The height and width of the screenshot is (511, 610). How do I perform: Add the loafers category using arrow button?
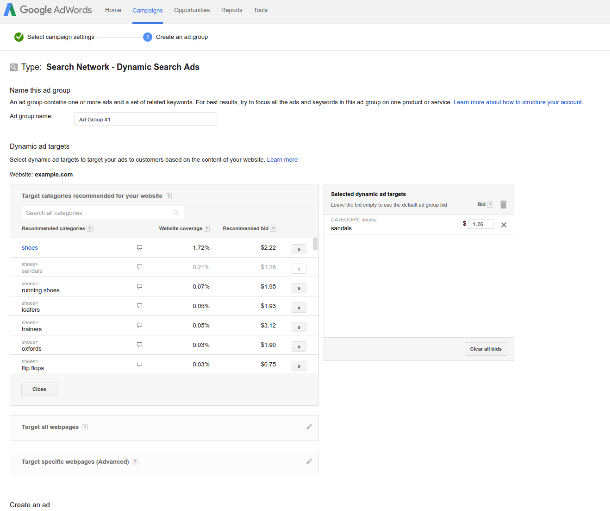tap(298, 306)
